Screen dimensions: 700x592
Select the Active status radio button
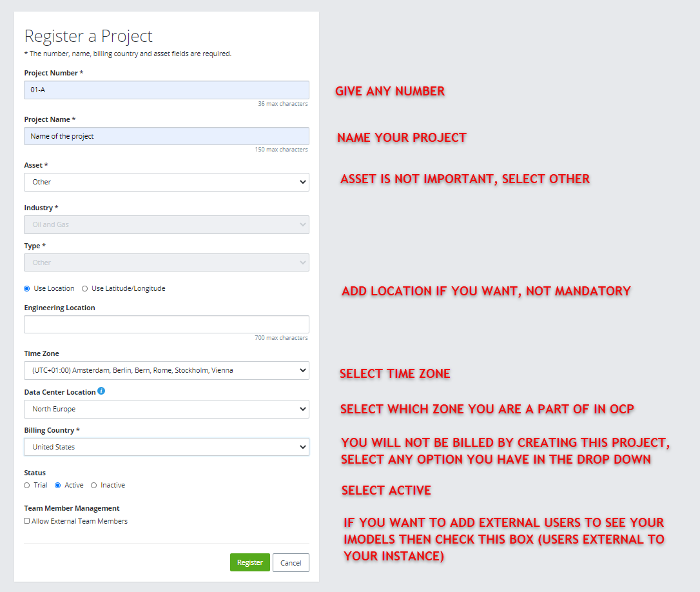[x=58, y=486]
